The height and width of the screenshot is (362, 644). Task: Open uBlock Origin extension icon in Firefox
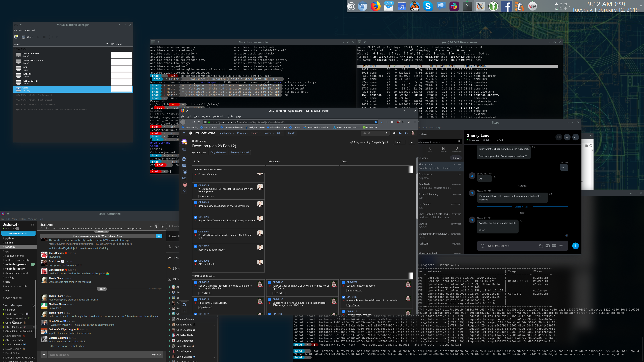(398, 122)
